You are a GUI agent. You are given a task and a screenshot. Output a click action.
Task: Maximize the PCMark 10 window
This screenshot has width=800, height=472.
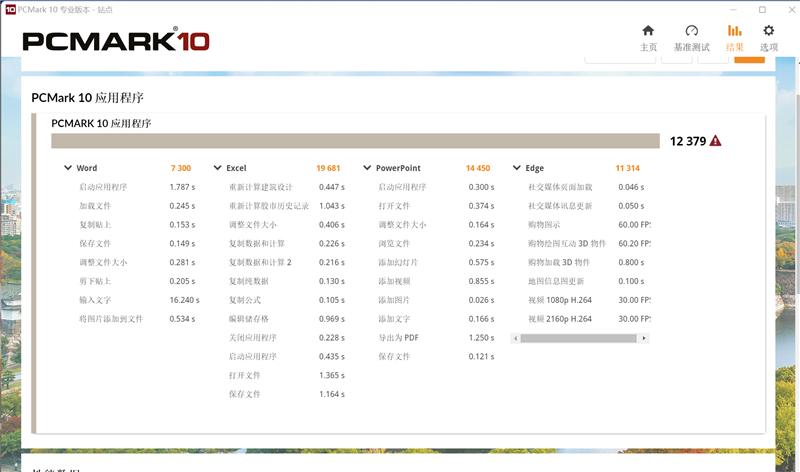pyautogui.click(x=762, y=10)
